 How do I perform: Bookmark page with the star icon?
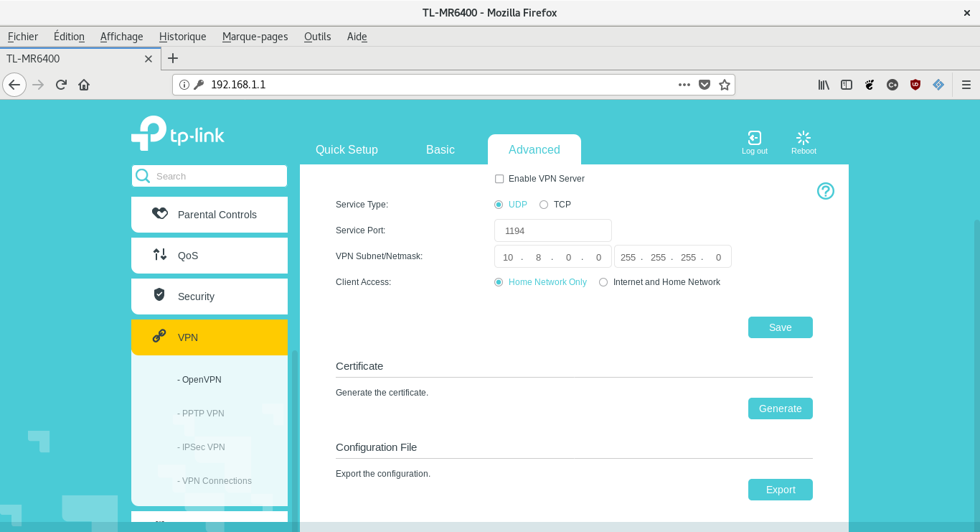tap(725, 85)
